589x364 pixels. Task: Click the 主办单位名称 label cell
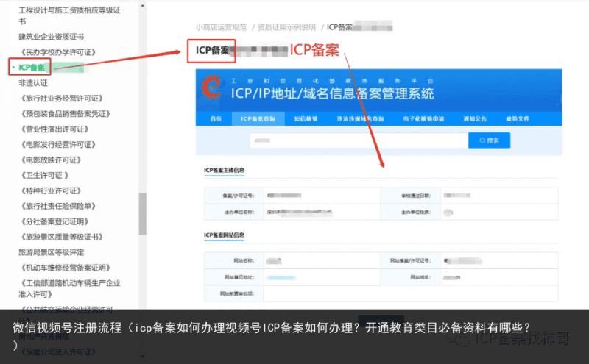tap(234, 212)
